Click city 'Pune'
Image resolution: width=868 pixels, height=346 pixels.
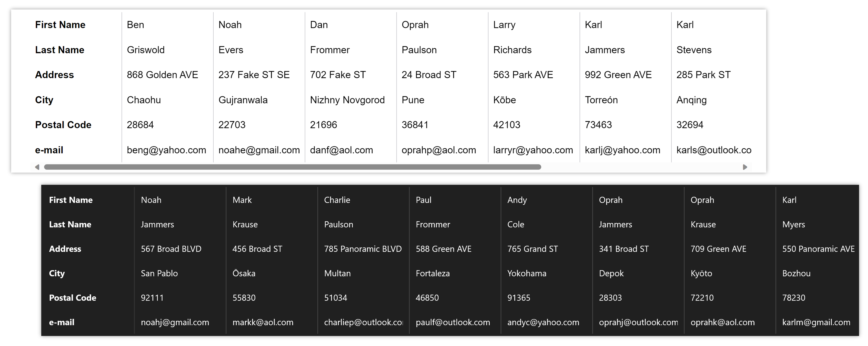pyautogui.click(x=413, y=100)
